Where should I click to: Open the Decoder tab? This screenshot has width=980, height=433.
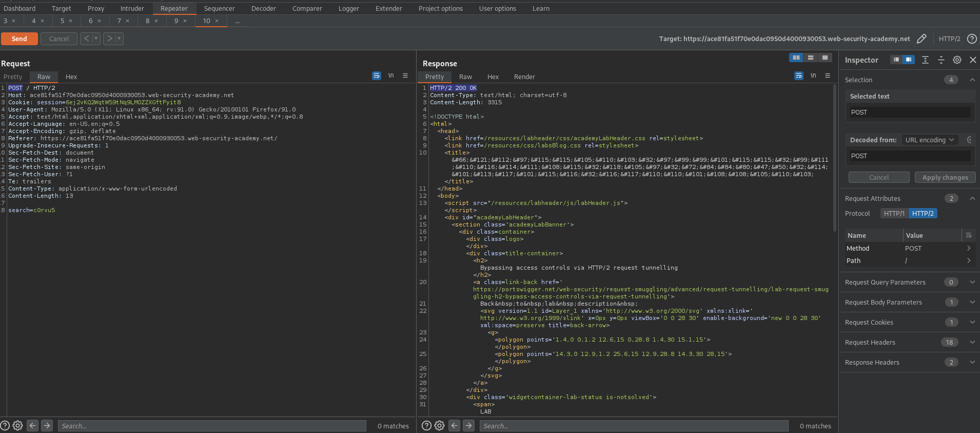pos(264,8)
